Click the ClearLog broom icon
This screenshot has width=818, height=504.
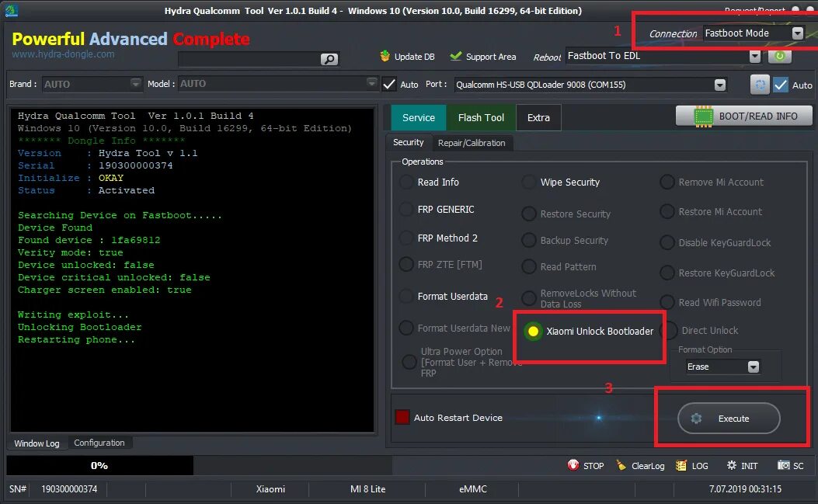pyautogui.click(x=621, y=465)
